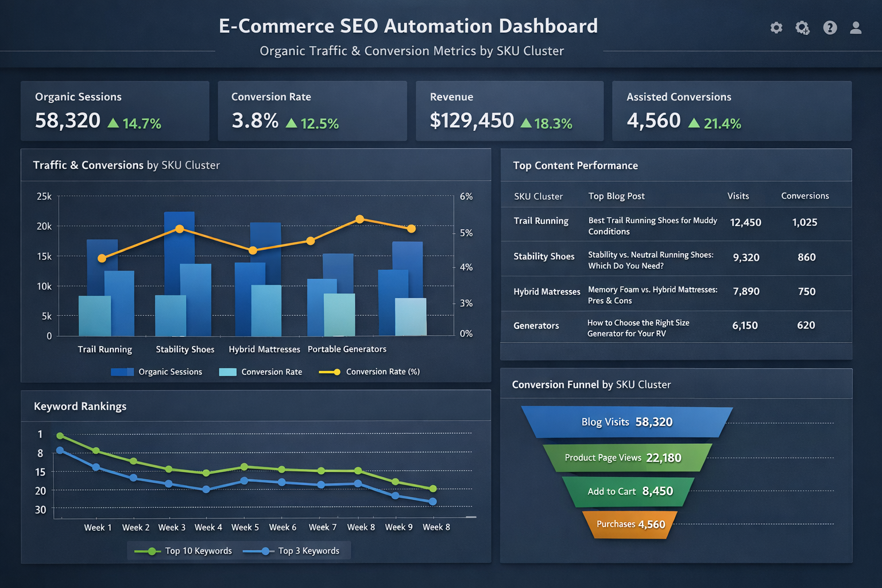Click the Conversion Funnel by SKU Cluster header
The height and width of the screenshot is (588, 882).
(591, 384)
